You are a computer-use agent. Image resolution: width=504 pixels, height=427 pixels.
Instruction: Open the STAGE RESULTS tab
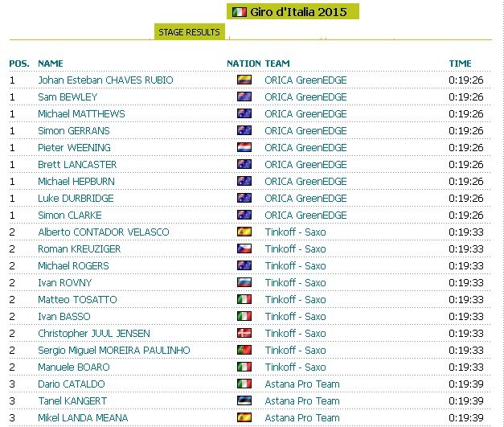click(x=190, y=32)
